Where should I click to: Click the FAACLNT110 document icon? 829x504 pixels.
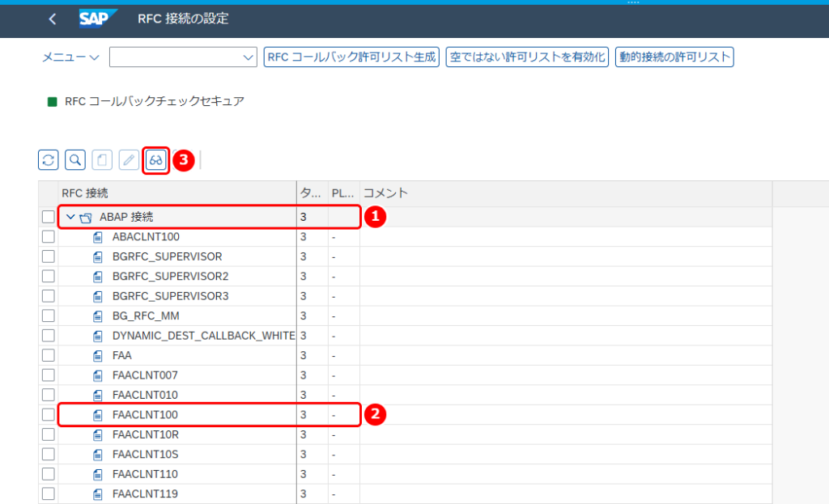(x=98, y=474)
